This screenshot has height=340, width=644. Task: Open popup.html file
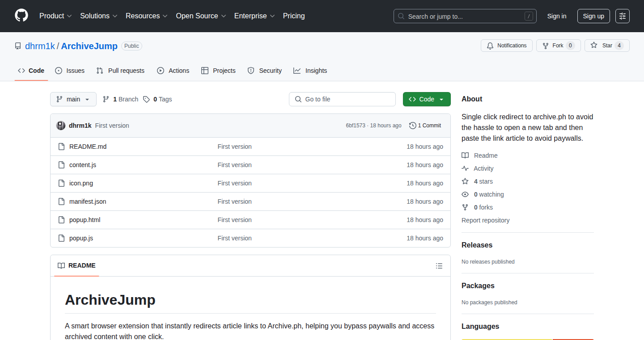click(x=85, y=220)
